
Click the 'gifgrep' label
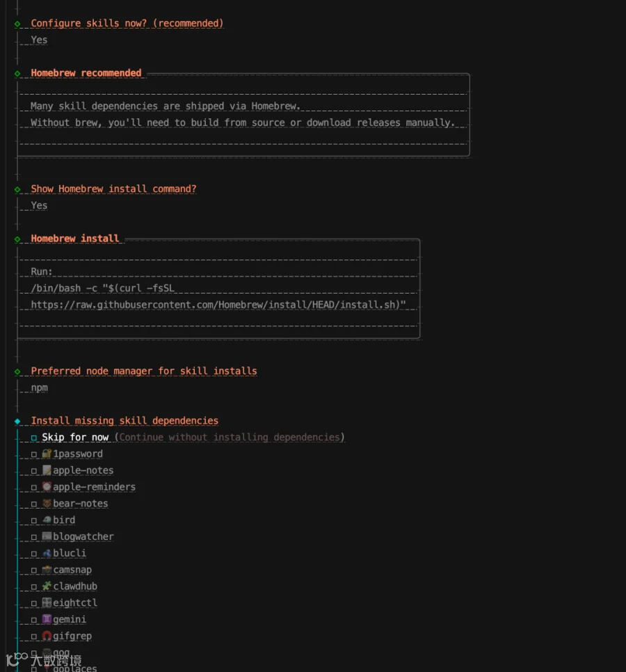point(72,636)
